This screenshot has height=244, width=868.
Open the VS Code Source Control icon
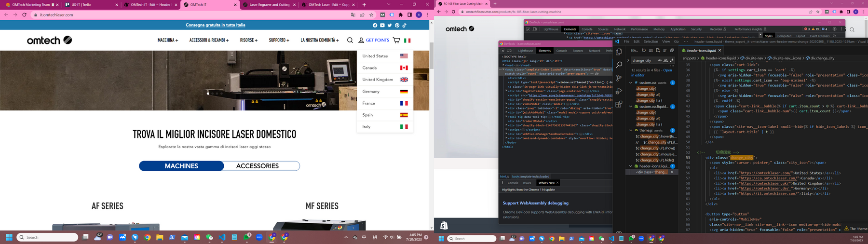[x=619, y=78]
